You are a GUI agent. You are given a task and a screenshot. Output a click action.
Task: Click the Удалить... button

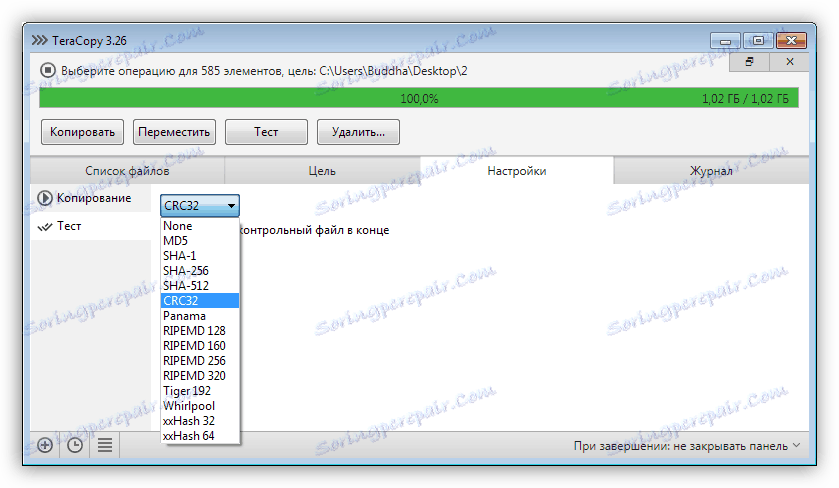(x=358, y=132)
